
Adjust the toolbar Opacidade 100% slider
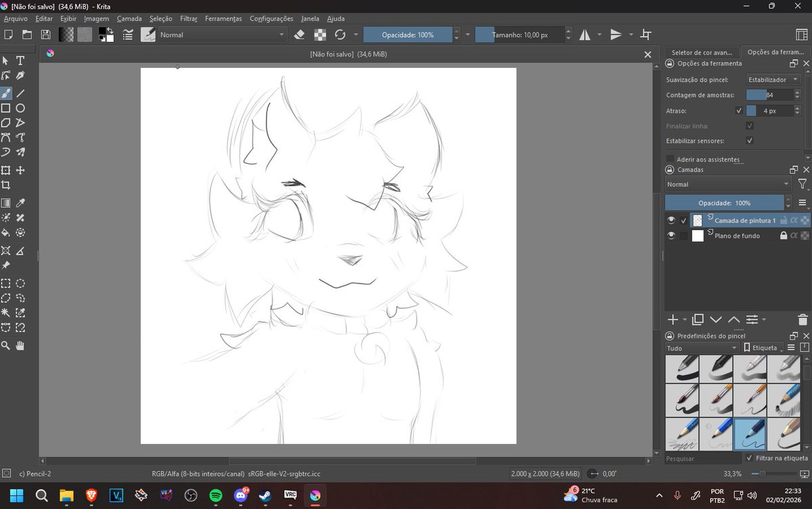(407, 35)
